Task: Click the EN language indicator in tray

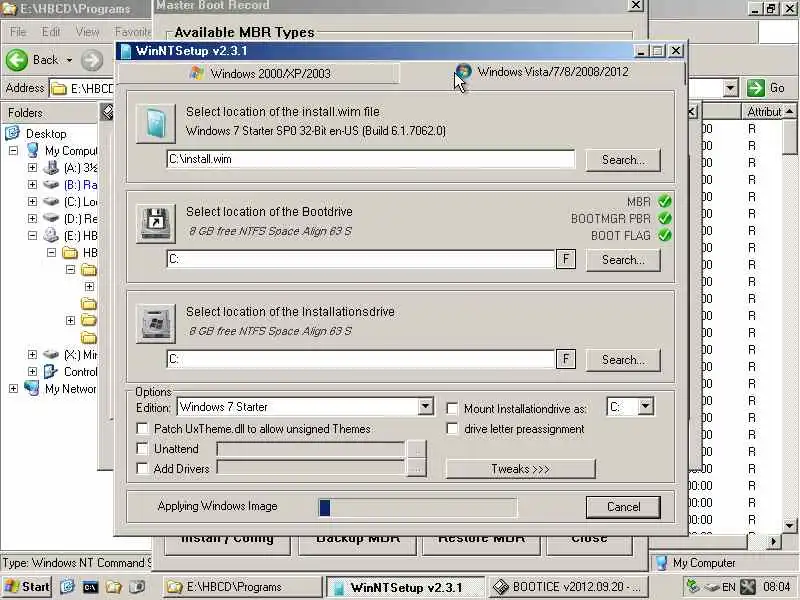Action: point(729,587)
